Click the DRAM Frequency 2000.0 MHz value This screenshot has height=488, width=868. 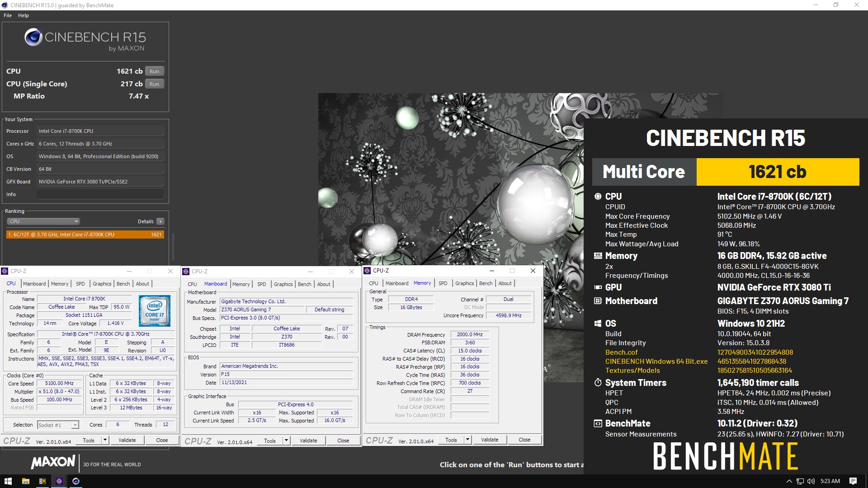click(x=470, y=335)
